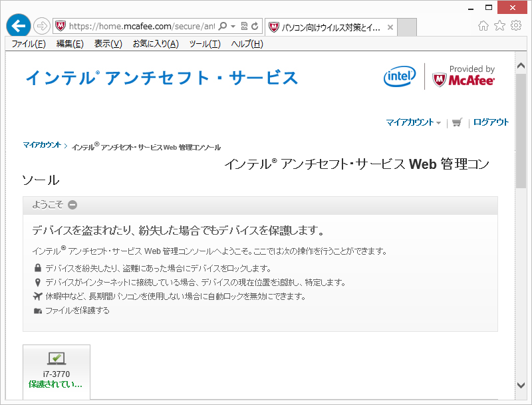Select the i7-3770 device laptop icon

point(57,358)
